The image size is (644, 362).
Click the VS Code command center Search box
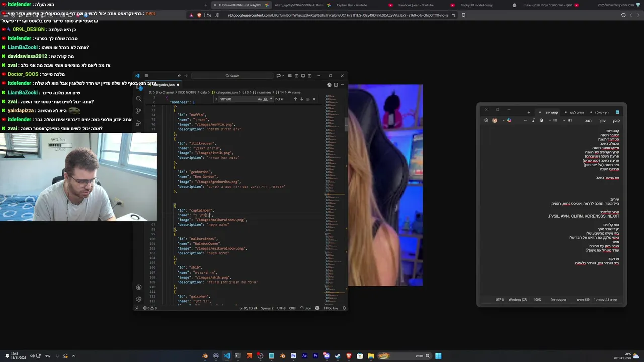click(232, 76)
